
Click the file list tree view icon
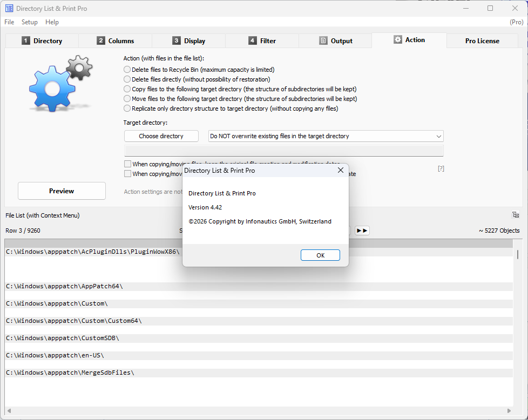point(515,215)
